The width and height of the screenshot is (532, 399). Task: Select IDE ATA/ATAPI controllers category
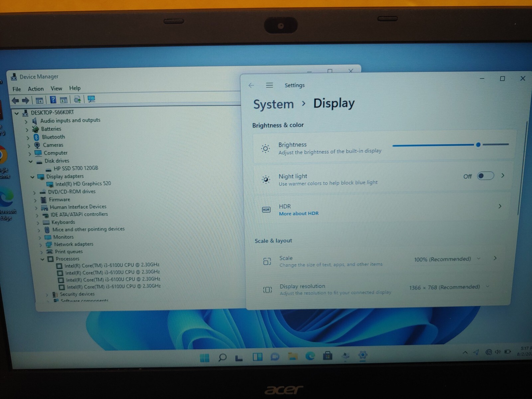[x=79, y=214]
